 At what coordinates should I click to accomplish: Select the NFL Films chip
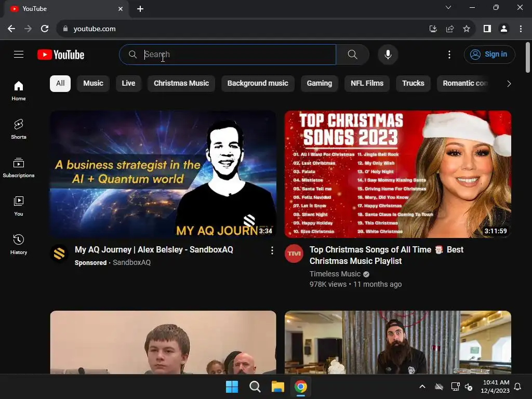click(x=367, y=84)
